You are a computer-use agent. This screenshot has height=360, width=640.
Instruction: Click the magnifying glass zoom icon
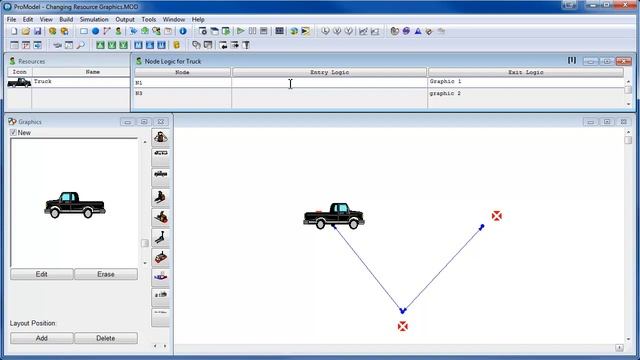coord(80,45)
